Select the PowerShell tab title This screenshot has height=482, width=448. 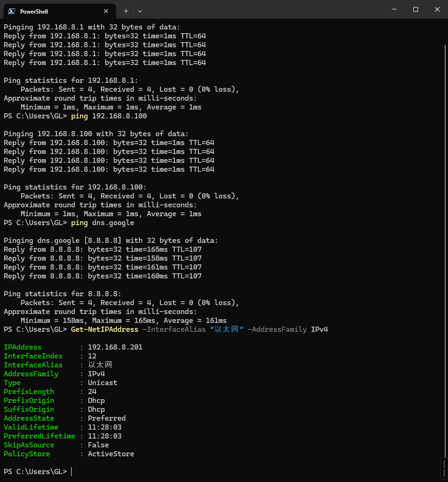34,11
